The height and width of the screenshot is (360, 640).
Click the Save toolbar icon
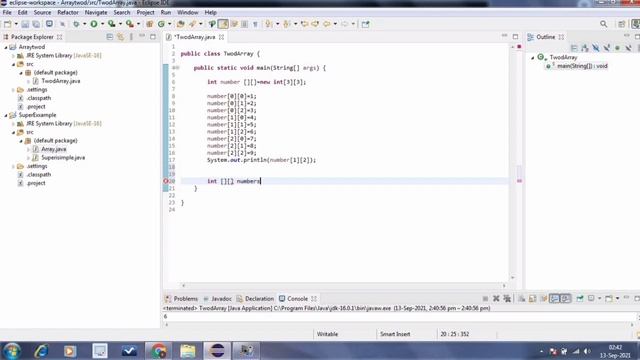(x=25, y=24)
